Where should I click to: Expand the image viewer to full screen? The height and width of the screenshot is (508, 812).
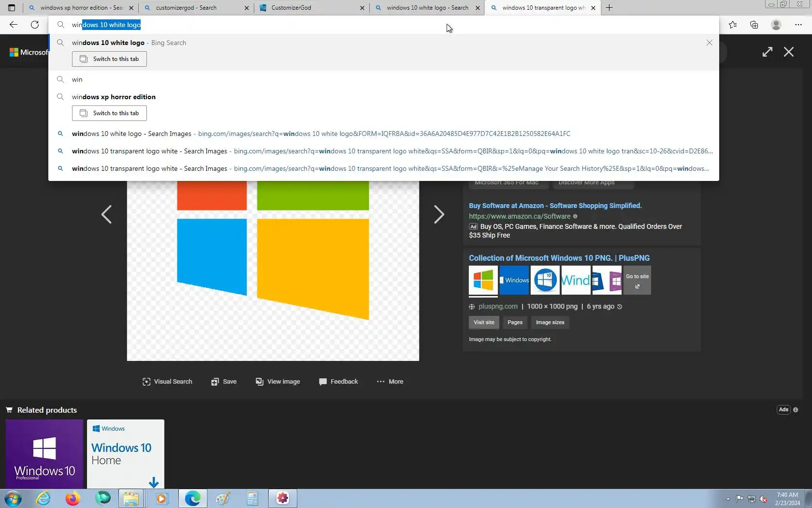768,52
